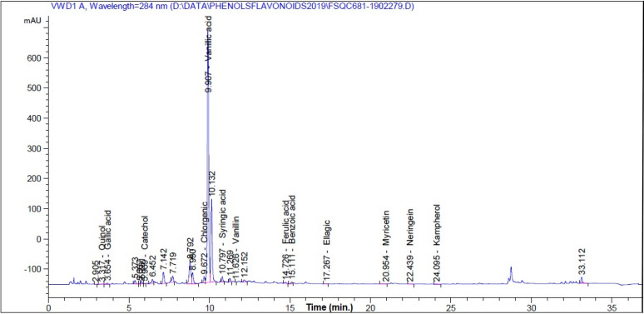Click the Benzoic acid peak label
The height and width of the screenshot is (314, 644).
[292, 220]
